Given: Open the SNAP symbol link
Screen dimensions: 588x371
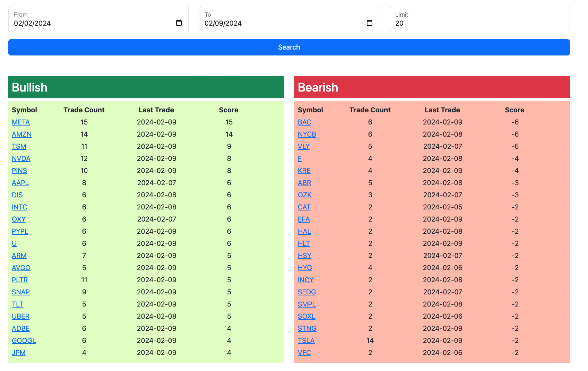Looking at the screenshot, I should coord(21,292).
